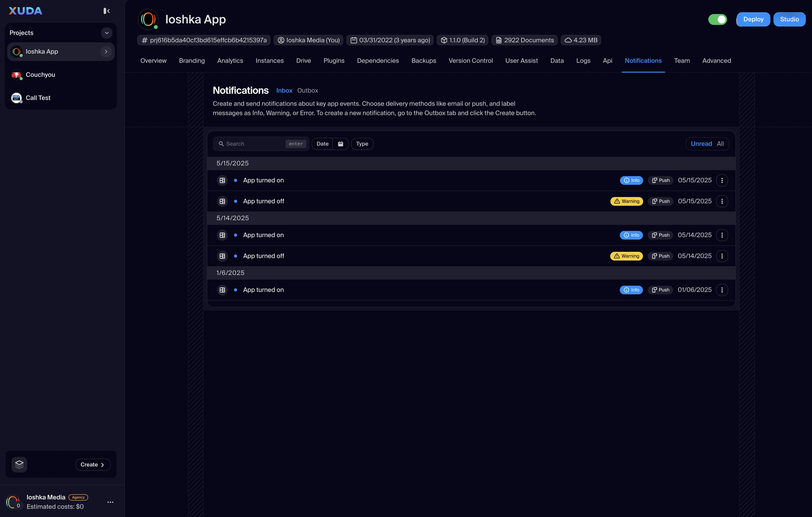Switch to the Outbox tab
The image size is (812, 517).
click(307, 90)
